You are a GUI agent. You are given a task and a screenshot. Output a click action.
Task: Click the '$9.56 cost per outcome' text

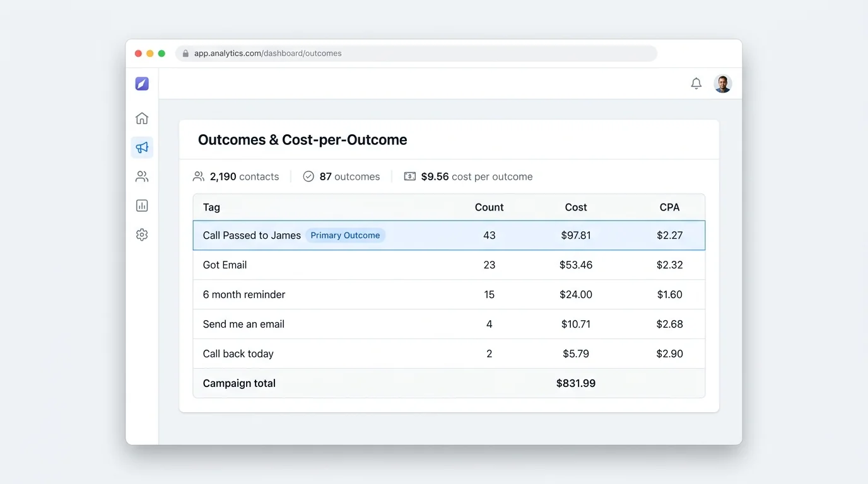(x=477, y=176)
